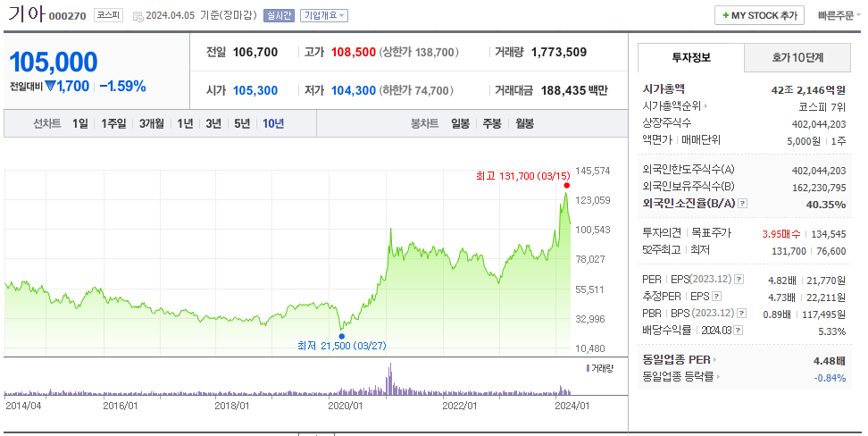Click the blue 최저 low-point dot on the chart
The width and height of the screenshot is (868, 436).
[x=341, y=336]
